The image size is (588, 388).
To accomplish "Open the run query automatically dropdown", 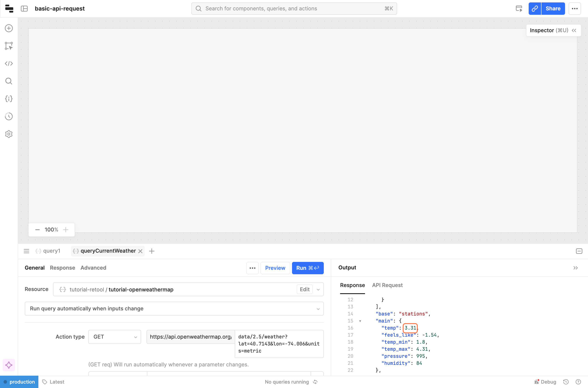I will [x=174, y=309].
